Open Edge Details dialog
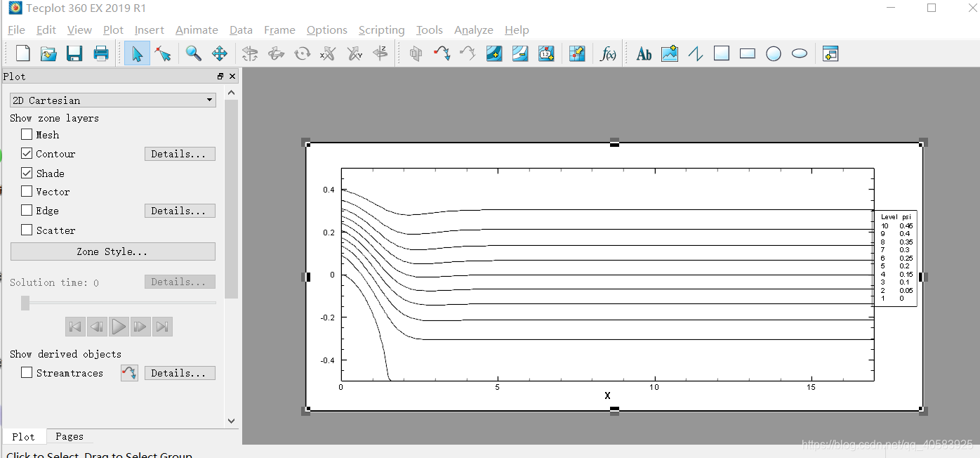 click(x=180, y=211)
